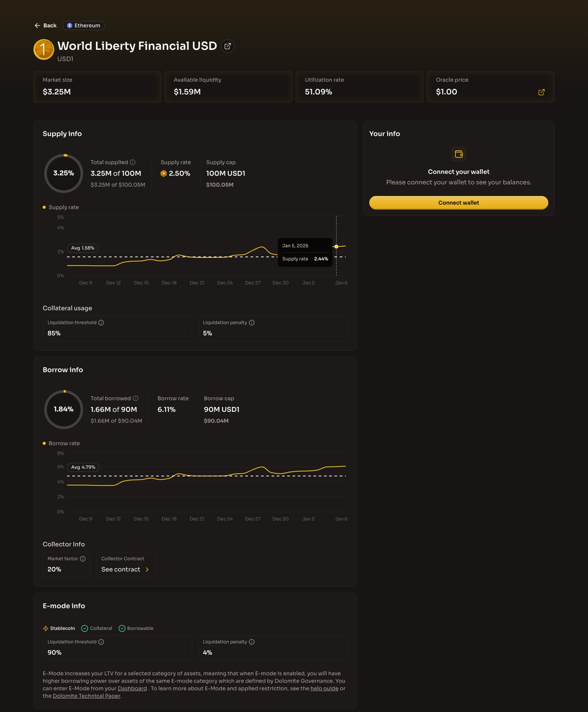588x712 pixels.
Task: Click the Available liquidity $1.59M card
Action: click(x=228, y=87)
